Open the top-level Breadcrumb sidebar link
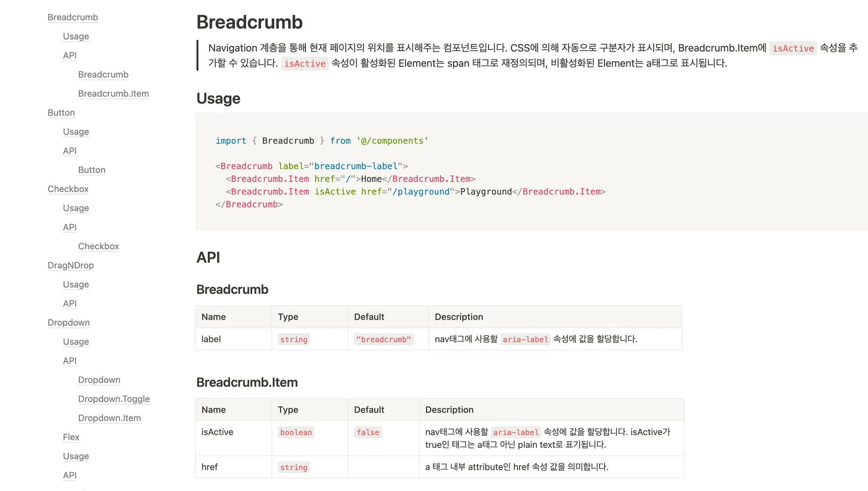Image resolution: width=868 pixels, height=491 pixels. tap(72, 17)
